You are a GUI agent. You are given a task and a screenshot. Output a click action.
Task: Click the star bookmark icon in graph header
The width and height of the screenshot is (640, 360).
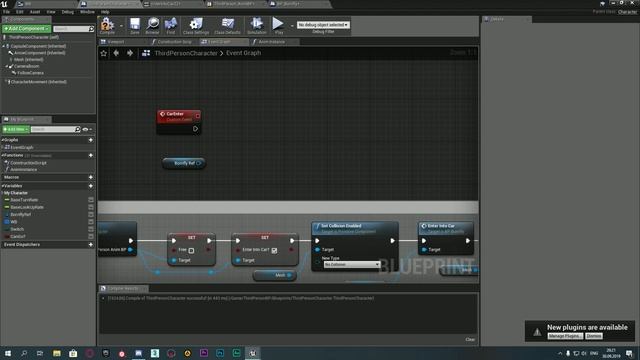coord(104,53)
